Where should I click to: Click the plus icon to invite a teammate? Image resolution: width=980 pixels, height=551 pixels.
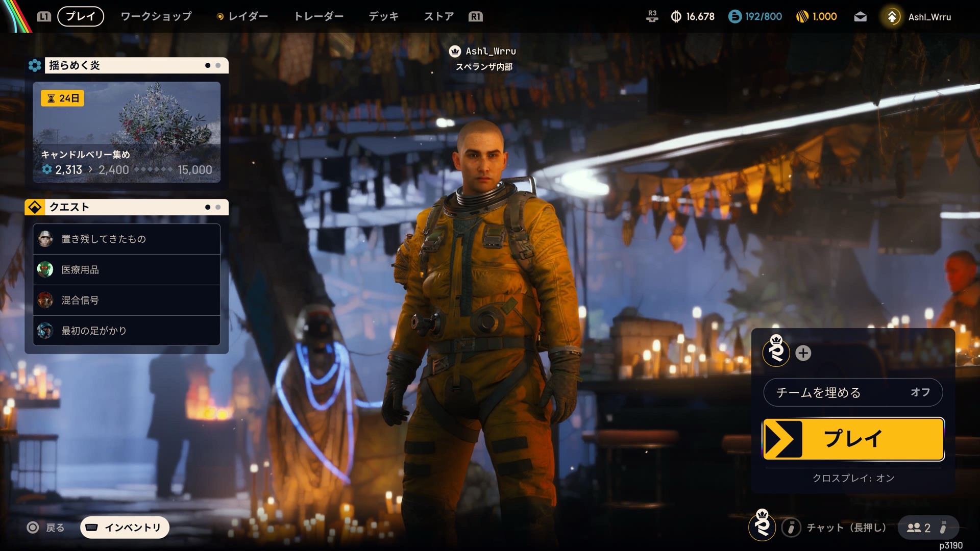[x=803, y=353]
